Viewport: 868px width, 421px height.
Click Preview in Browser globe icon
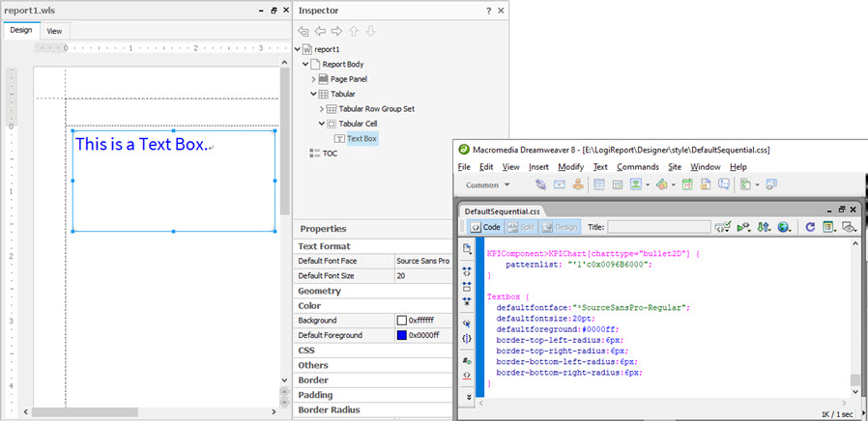click(784, 227)
